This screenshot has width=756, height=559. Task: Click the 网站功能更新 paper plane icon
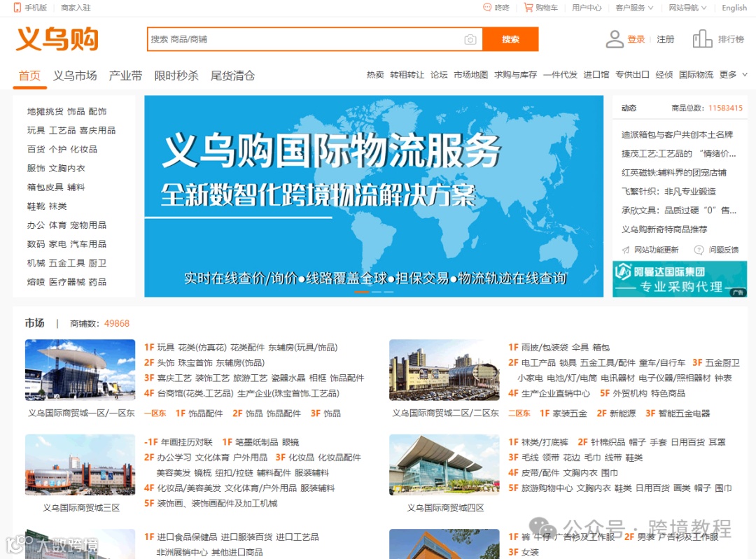tap(625, 250)
